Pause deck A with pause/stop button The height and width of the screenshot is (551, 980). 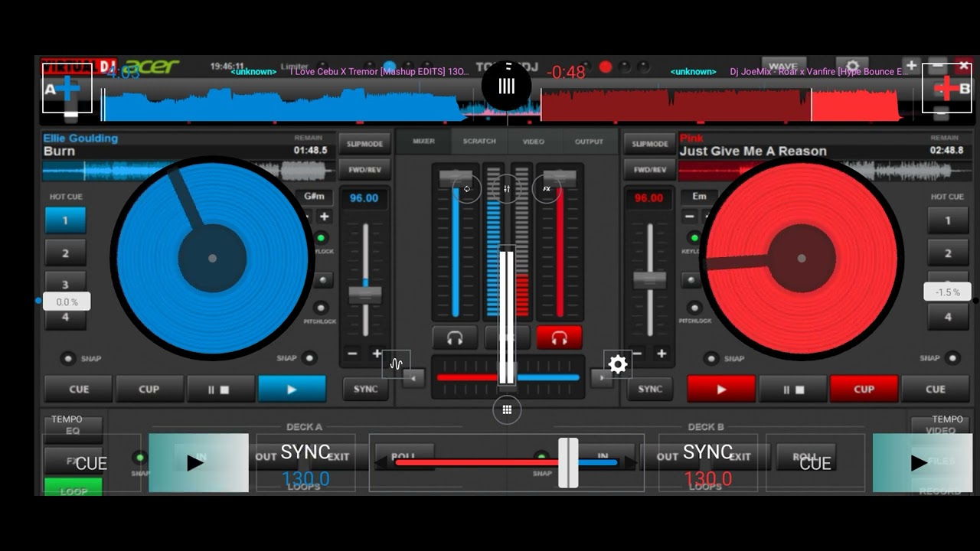[220, 389]
